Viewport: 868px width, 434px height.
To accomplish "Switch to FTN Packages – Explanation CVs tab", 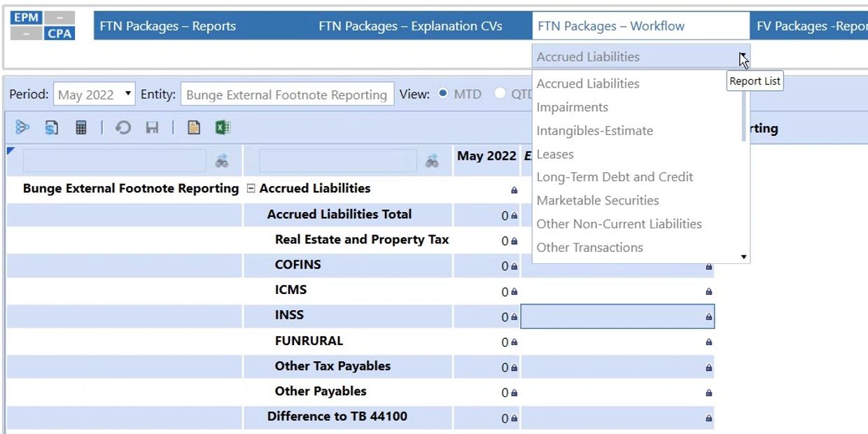I will click(x=410, y=26).
